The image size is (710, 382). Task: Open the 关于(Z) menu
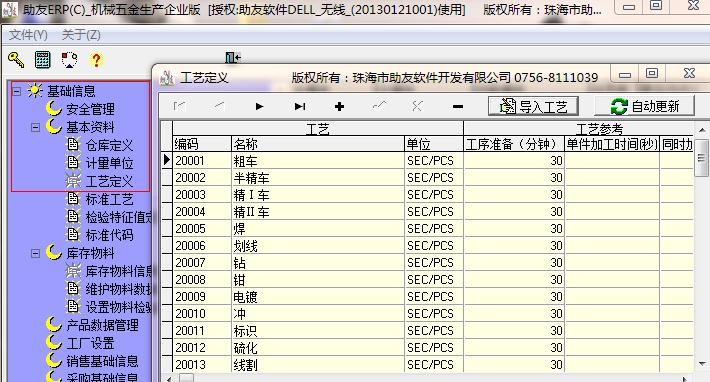tap(81, 35)
